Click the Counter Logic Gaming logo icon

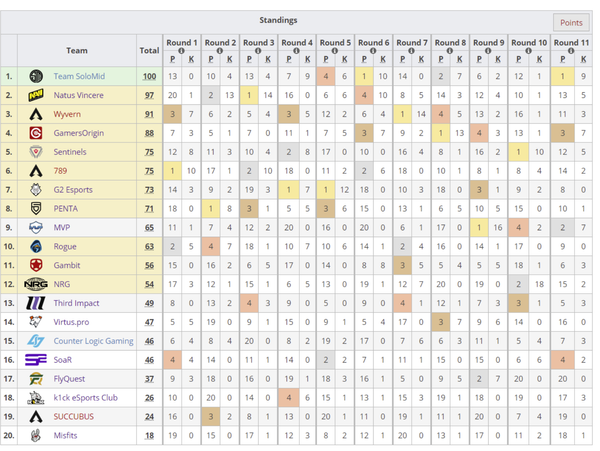tap(36, 341)
